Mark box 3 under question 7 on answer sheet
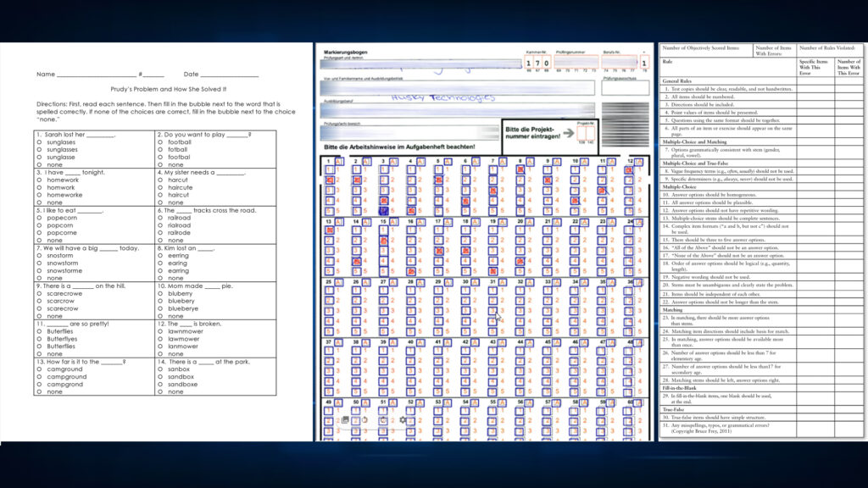 click(492, 191)
